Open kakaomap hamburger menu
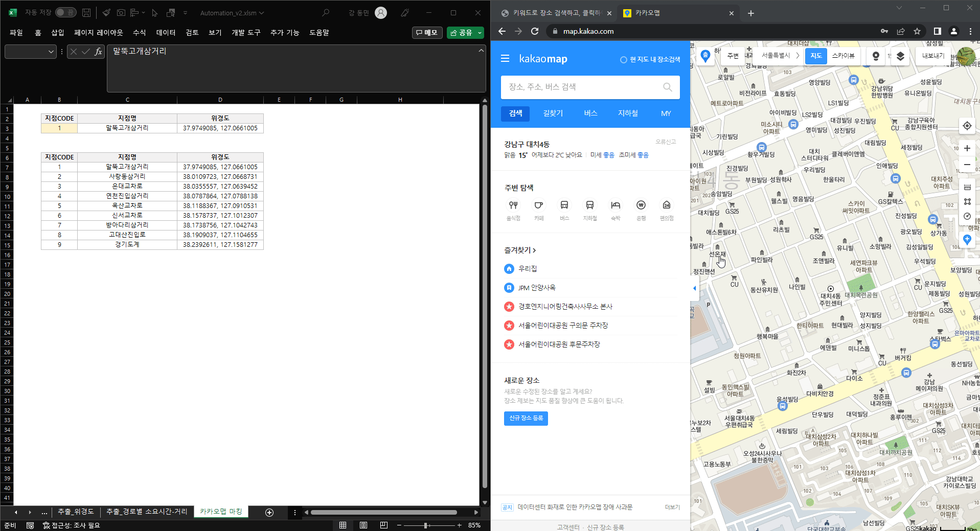 tap(505, 59)
